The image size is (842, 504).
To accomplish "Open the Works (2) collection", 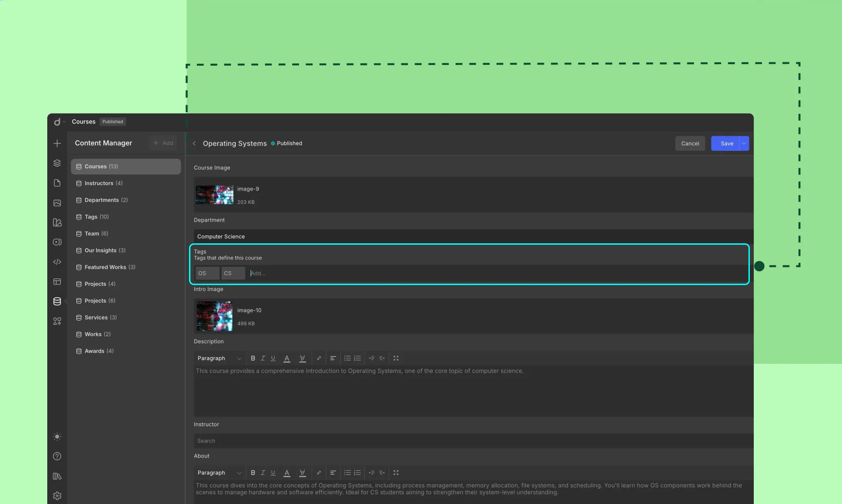I will (126, 334).
